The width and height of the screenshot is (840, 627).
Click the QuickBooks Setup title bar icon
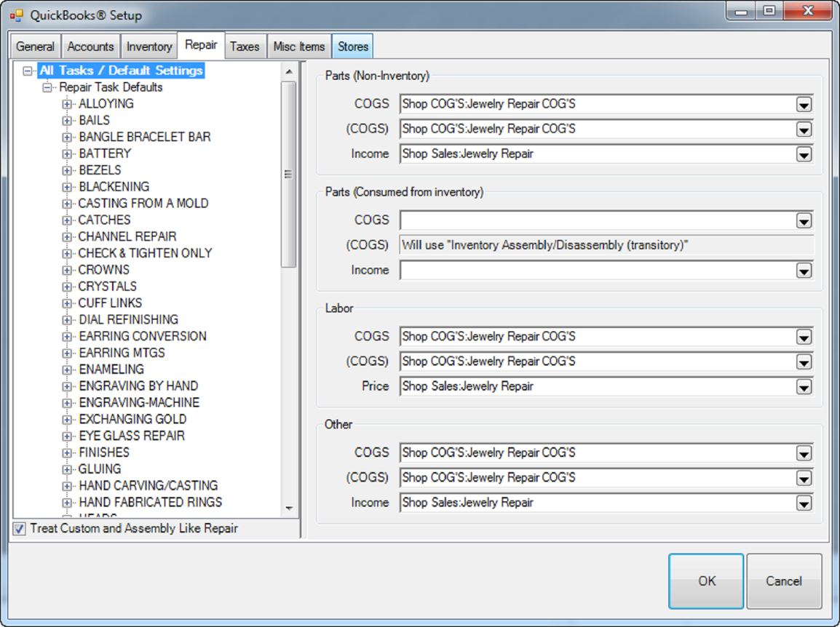[17, 15]
